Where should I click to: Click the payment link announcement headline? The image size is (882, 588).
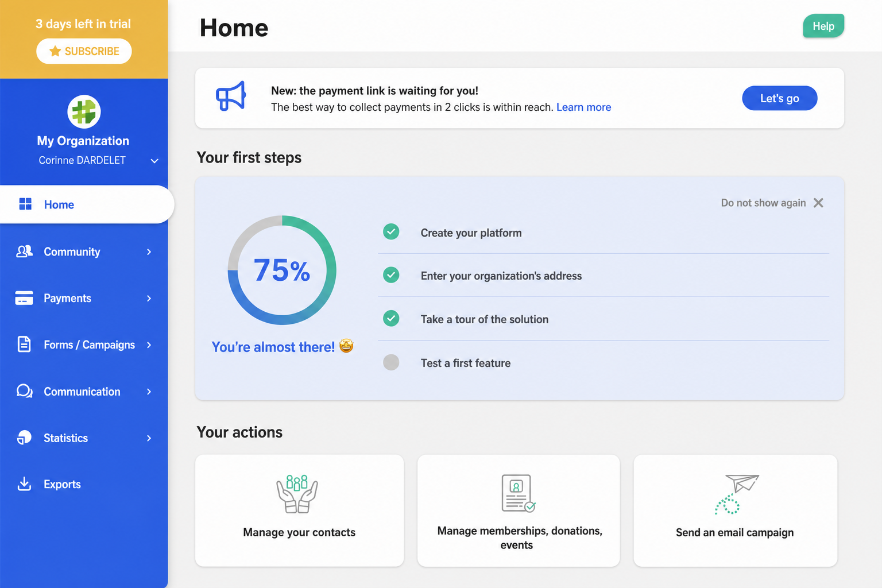[374, 91]
